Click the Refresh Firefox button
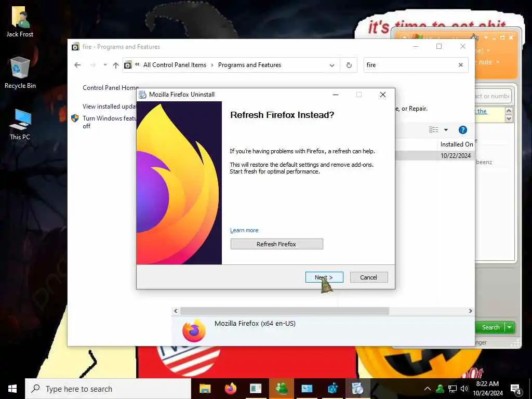This screenshot has width=532, height=399. tap(276, 244)
